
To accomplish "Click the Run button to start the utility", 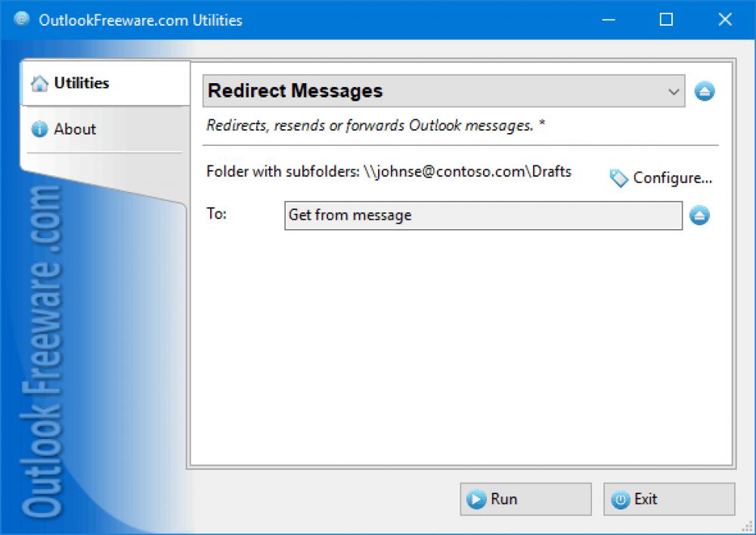I will click(x=525, y=499).
